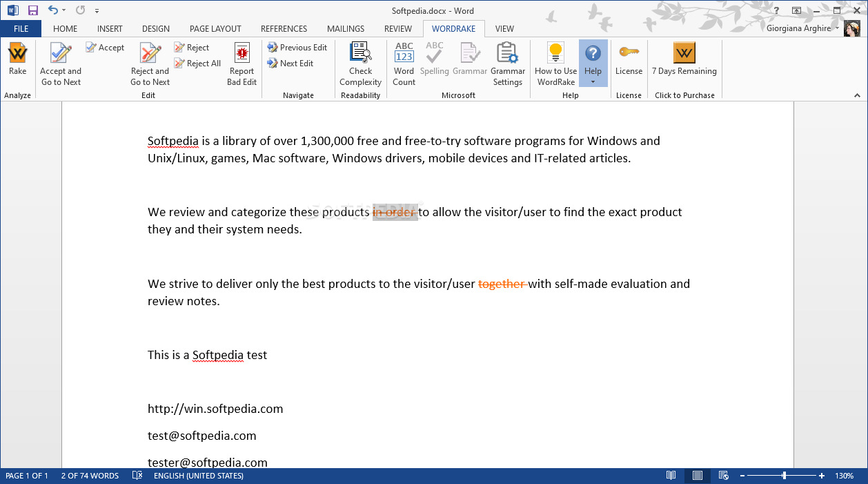Click Accept and Go to Next

(61, 64)
